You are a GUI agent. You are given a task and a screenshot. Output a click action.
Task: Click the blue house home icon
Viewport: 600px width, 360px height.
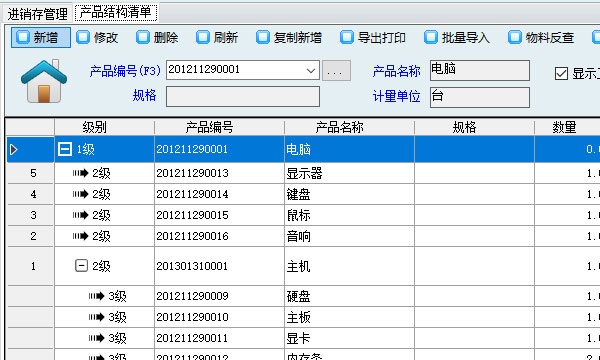click(x=44, y=81)
